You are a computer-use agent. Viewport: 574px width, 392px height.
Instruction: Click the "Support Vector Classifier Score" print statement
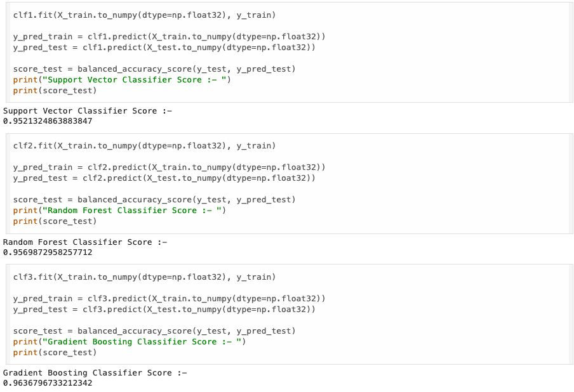click(122, 80)
